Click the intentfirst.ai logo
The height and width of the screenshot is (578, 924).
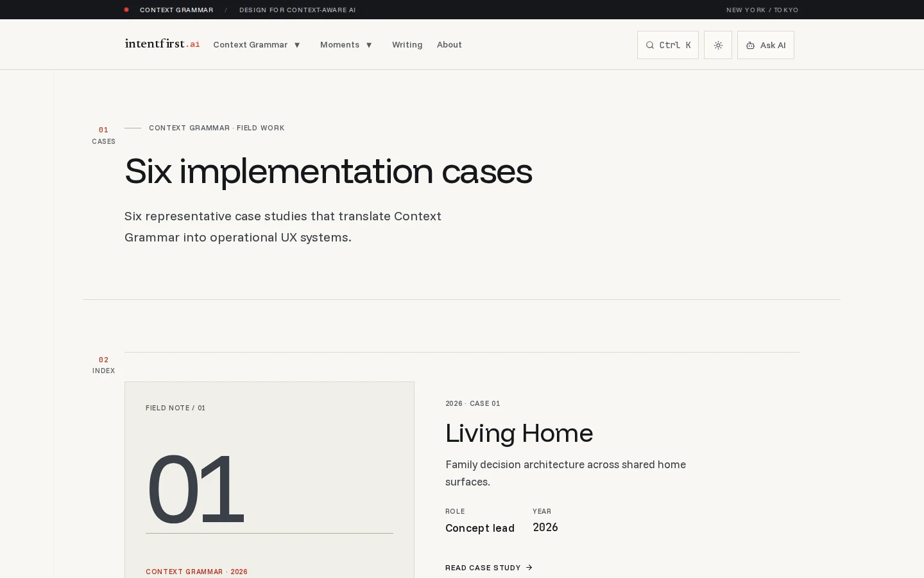click(162, 44)
